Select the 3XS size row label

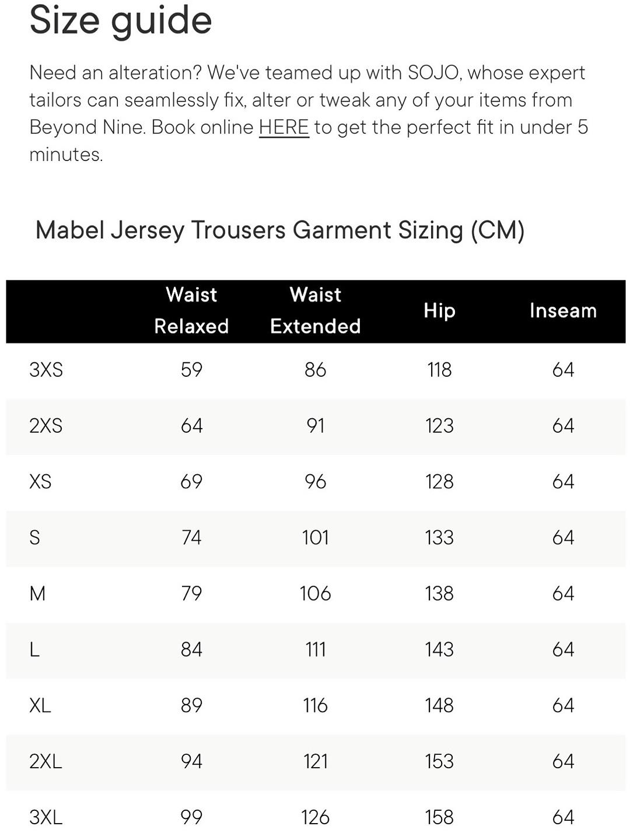(x=46, y=370)
